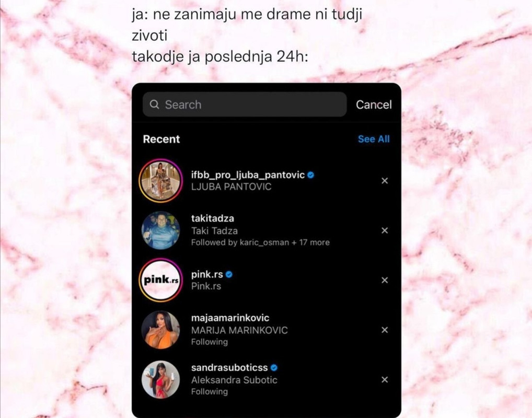Remove takitadza from recent searches
The image size is (532, 418).
(x=385, y=230)
